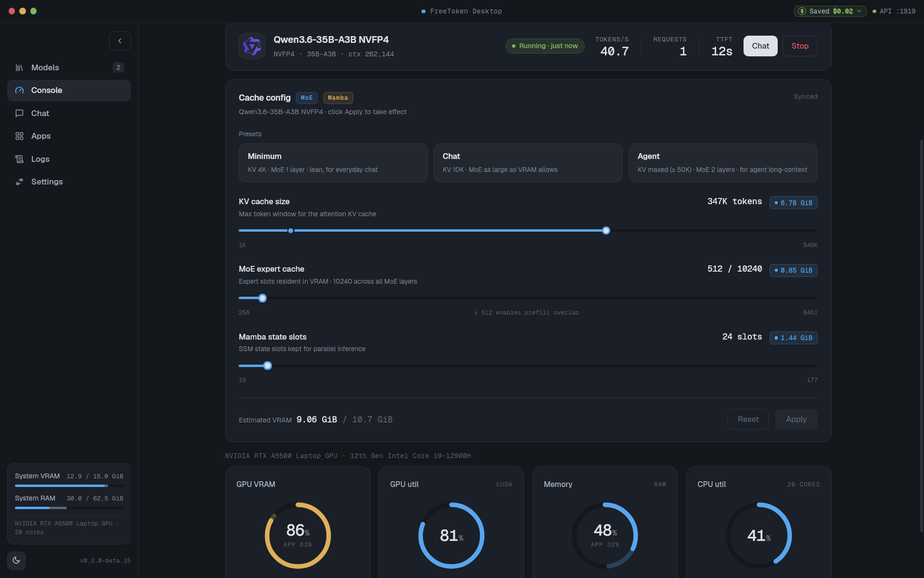The width and height of the screenshot is (924, 578).
Task: Click the Synced status text
Action: point(806,97)
